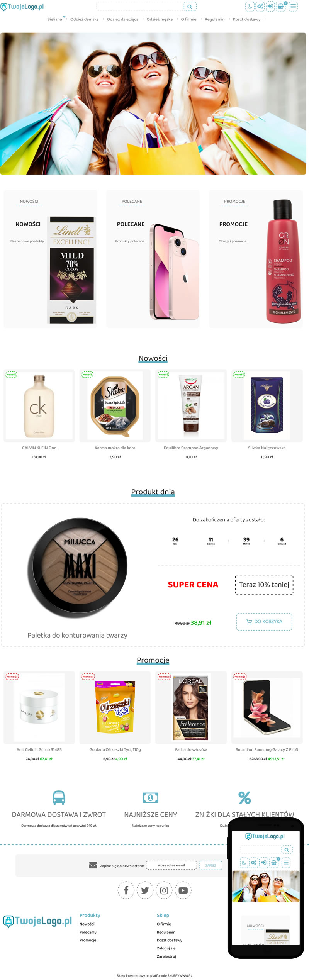Toggle dark mode moon icon in top header
This screenshot has height=980, width=309.
point(250,6)
